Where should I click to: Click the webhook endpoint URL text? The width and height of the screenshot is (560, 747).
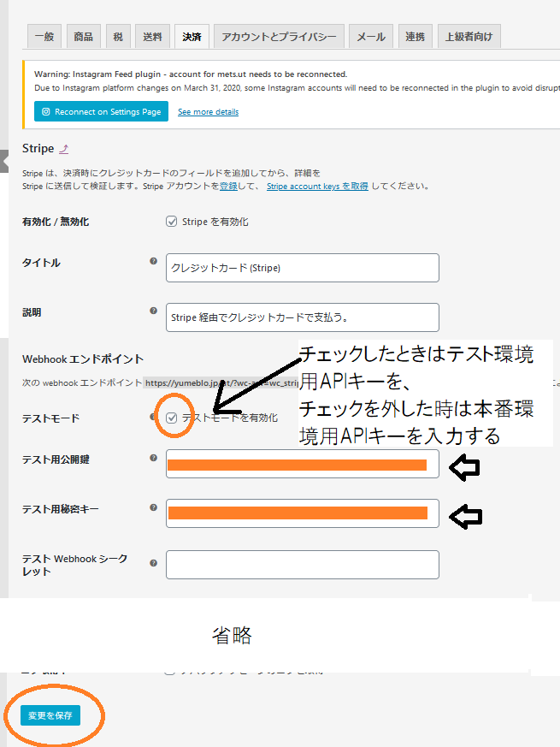(221, 383)
